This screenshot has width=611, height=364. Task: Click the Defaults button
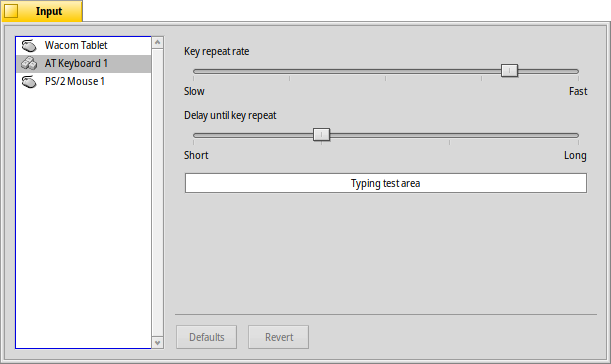(207, 337)
